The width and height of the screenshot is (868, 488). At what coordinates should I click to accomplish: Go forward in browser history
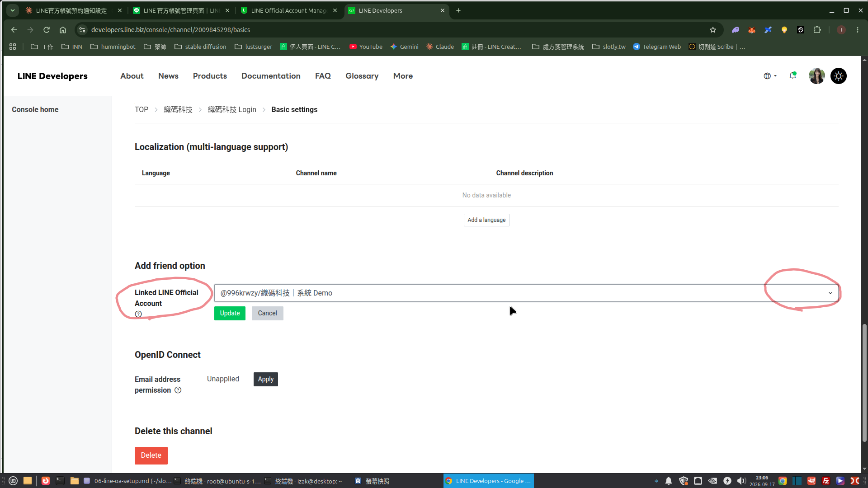point(30,30)
